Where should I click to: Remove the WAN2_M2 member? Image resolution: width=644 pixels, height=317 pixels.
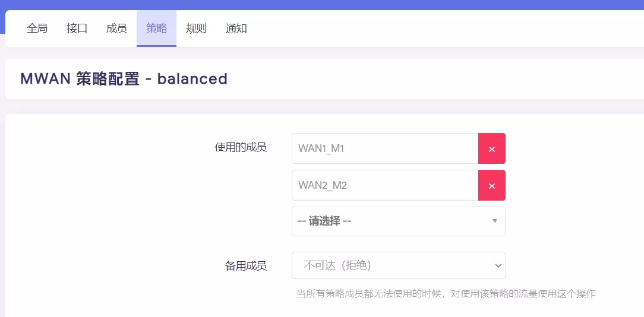coord(491,185)
